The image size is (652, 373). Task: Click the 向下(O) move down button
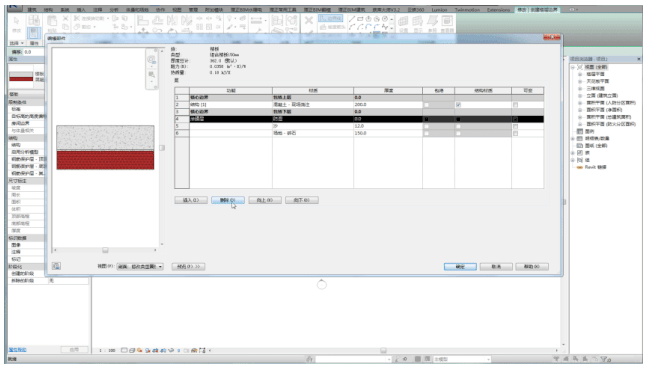302,200
